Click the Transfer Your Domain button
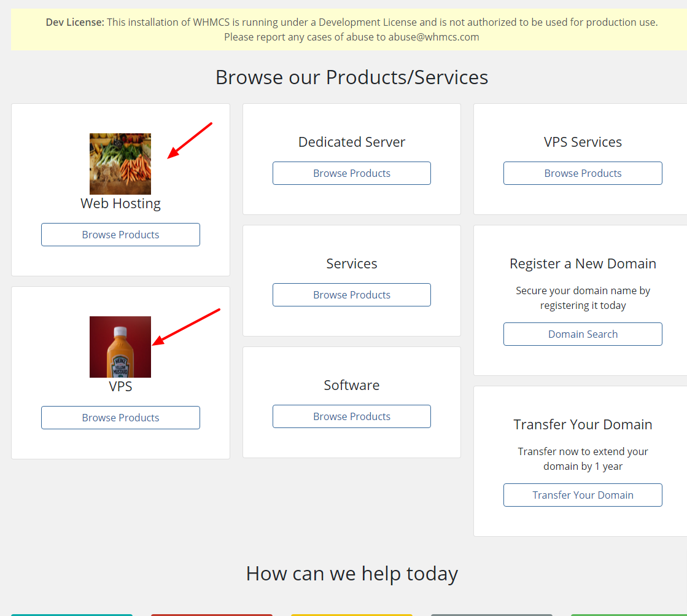Image resolution: width=687 pixels, height=616 pixels. [583, 495]
